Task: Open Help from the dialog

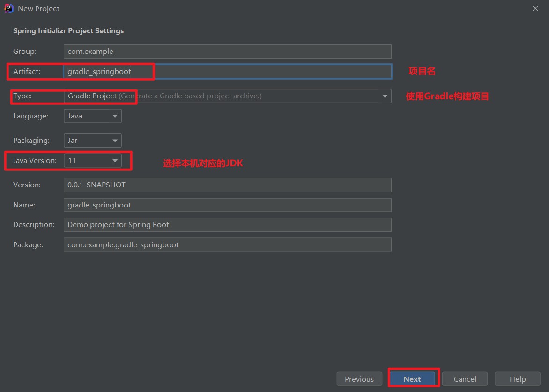Action: click(x=517, y=379)
